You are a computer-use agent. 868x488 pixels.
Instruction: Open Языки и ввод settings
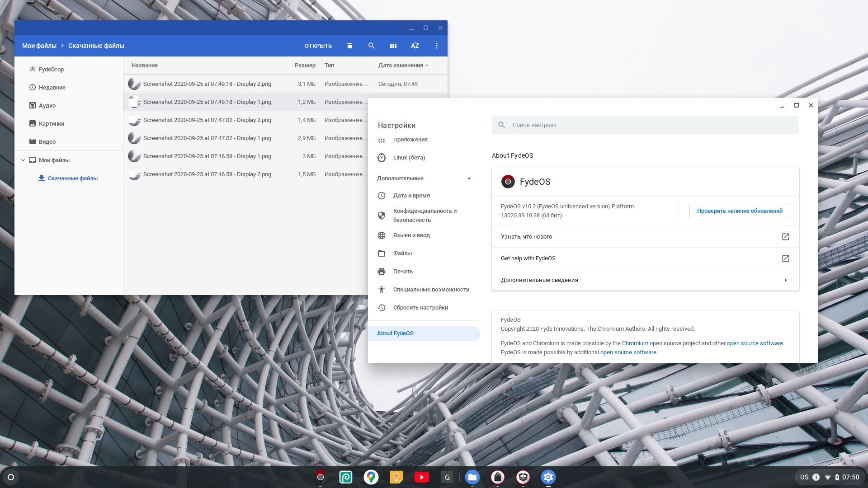pos(424,235)
